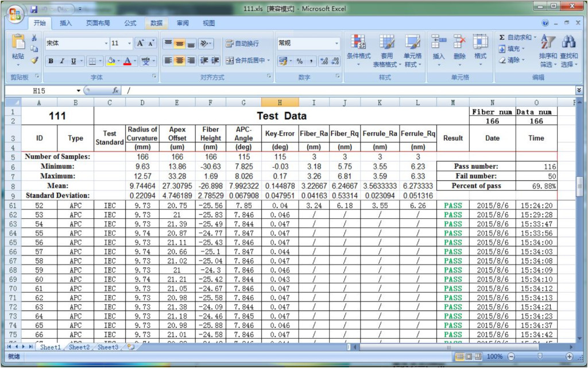Click the Paste clipboard icon
The width and height of the screenshot is (588, 368).
18,42
